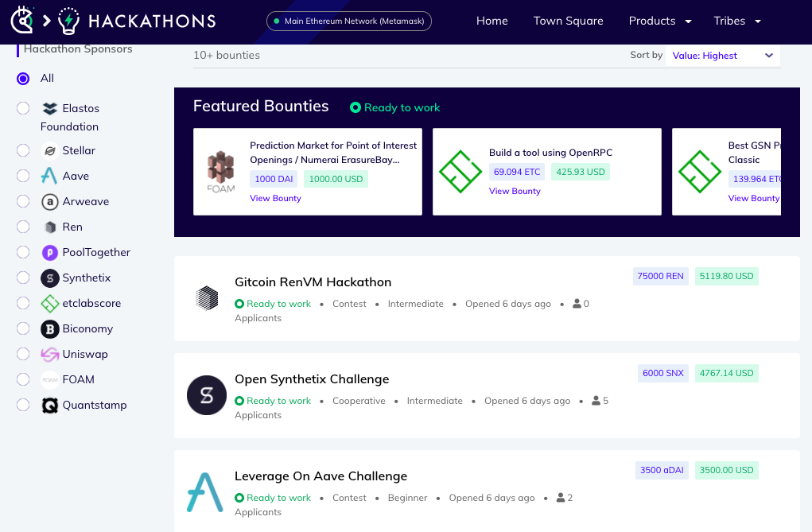
Task: Click the FOAM sponsor logo in sidebar
Action: point(50,379)
